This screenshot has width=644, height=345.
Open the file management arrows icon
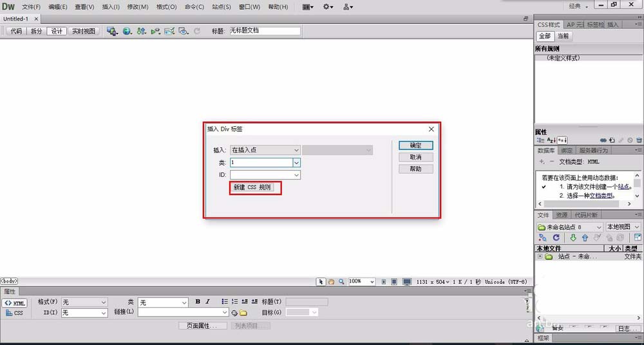click(x=142, y=31)
